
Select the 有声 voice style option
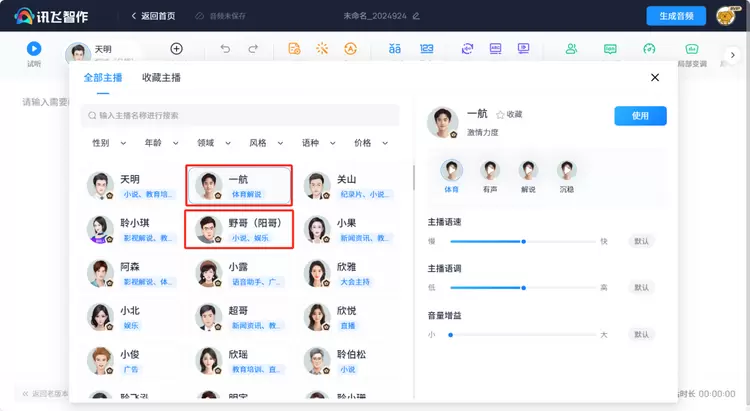click(490, 172)
